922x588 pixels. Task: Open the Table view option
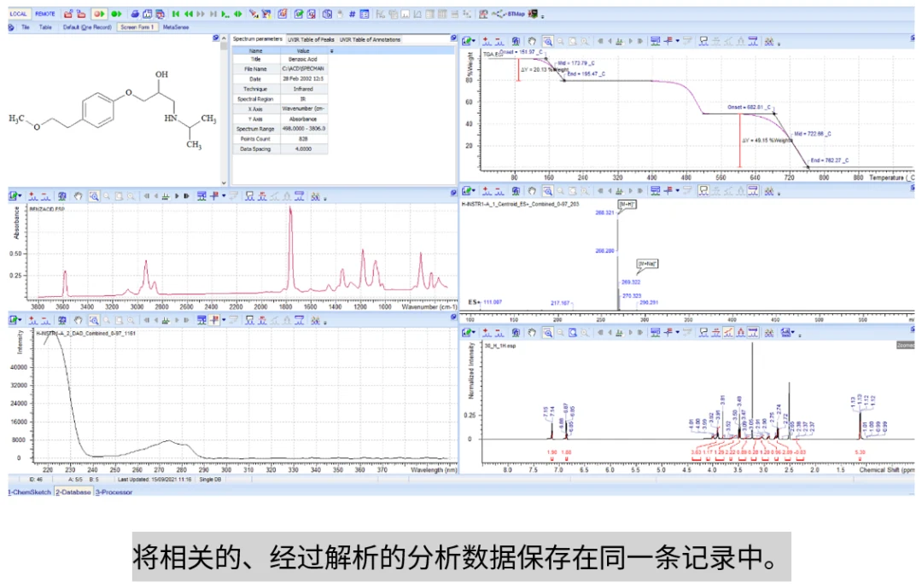pos(45,27)
